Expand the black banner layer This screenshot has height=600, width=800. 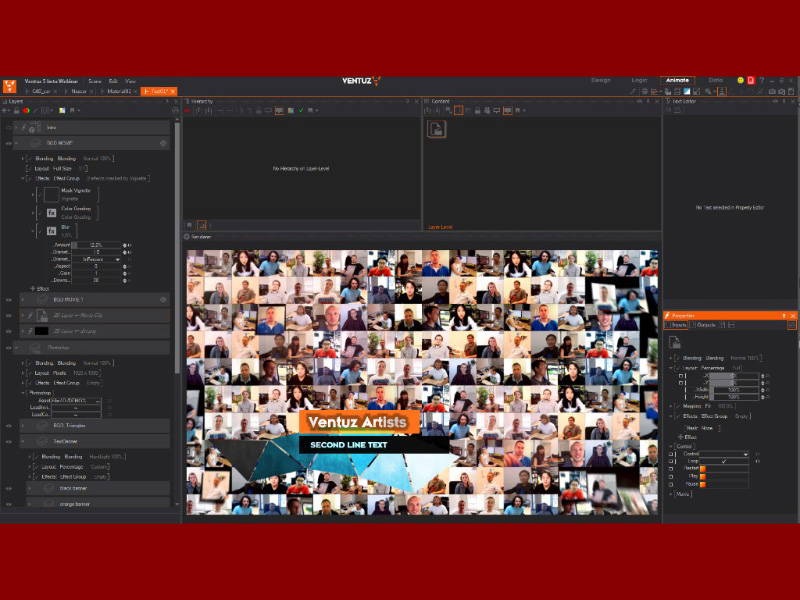click(30, 489)
